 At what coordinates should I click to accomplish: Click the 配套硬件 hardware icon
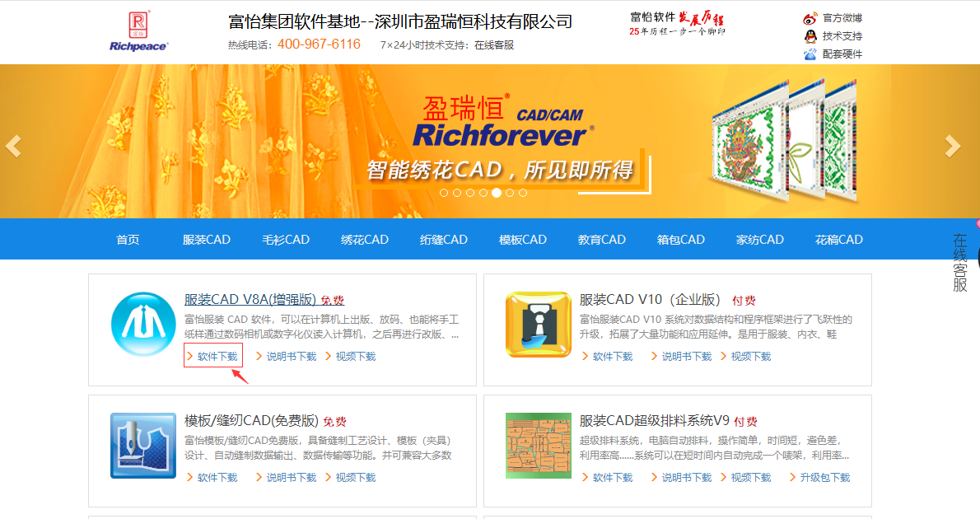click(810, 54)
